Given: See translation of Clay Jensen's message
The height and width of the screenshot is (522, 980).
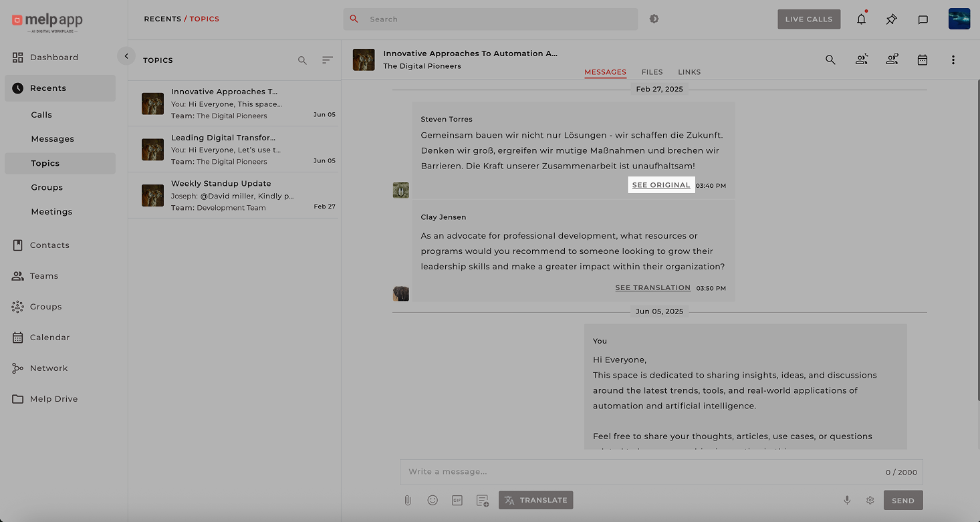Looking at the screenshot, I should (652, 288).
